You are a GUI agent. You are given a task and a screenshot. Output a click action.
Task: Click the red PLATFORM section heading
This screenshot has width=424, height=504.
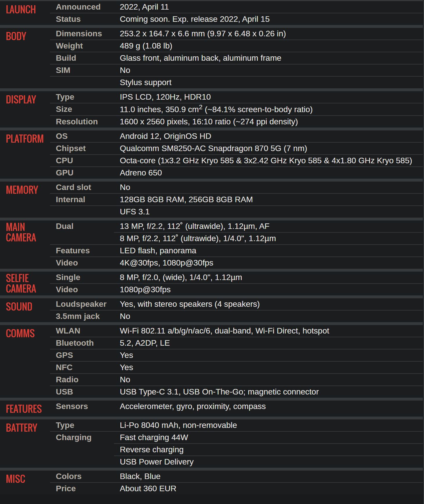click(x=25, y=139)
